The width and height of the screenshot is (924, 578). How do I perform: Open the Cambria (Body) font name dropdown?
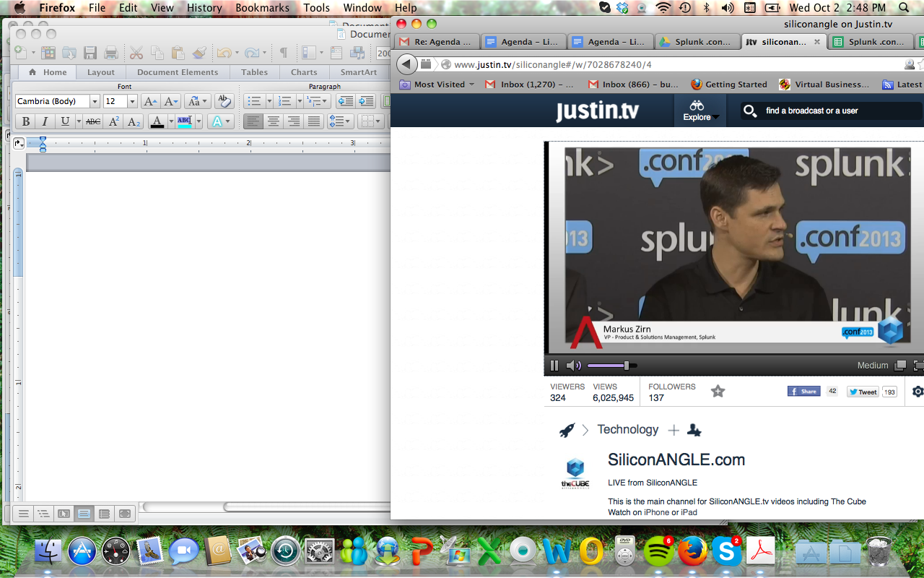click(x=95, y=101)
